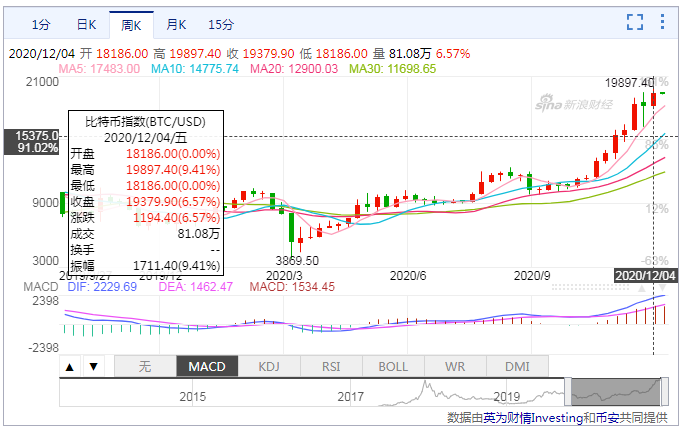Open the 币安 data provider link
Screen dimensions: 683x429
tap(607, 418)
